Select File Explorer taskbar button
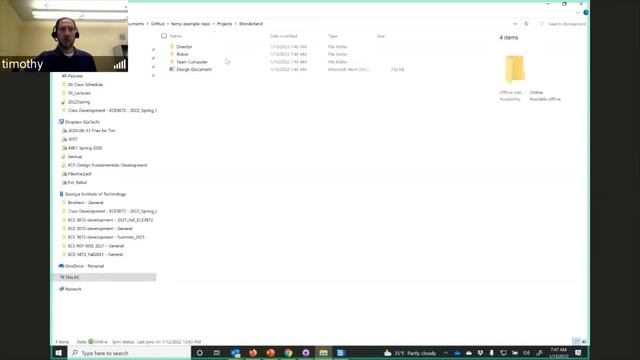Screen dimensions: 640x360 point(324,353)
